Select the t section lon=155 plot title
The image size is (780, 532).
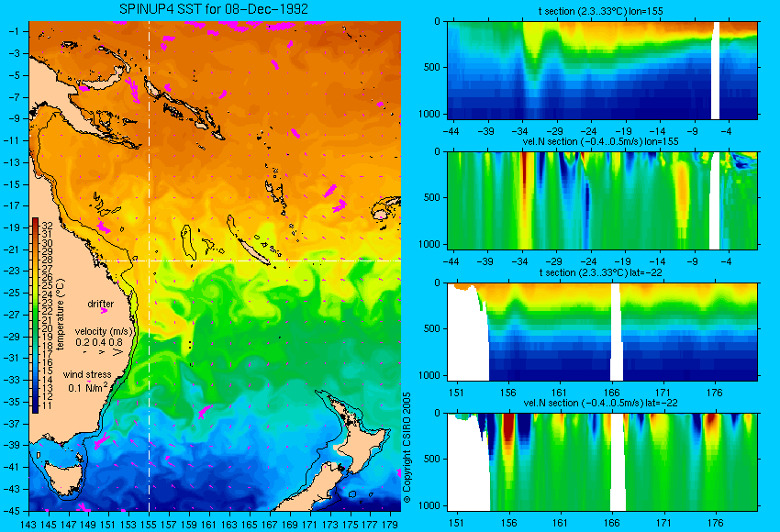tap(600, 11)
